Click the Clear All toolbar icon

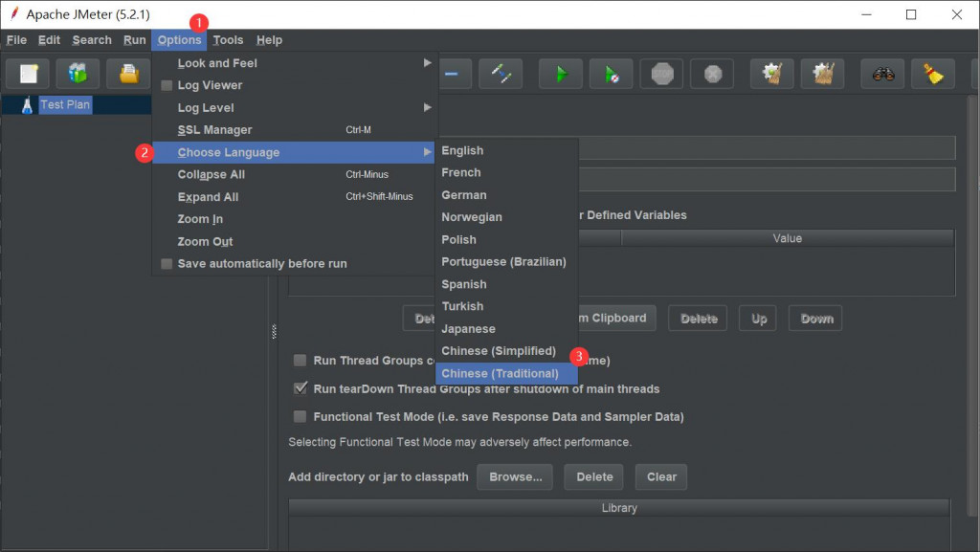(822, 75)
